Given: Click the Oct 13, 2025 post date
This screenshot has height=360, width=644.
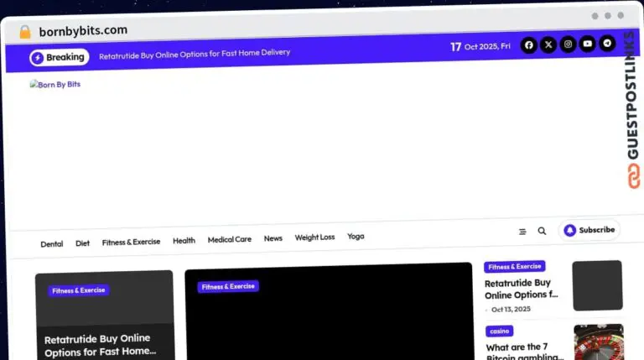Looking at the screenshot, I should point(511,309).
